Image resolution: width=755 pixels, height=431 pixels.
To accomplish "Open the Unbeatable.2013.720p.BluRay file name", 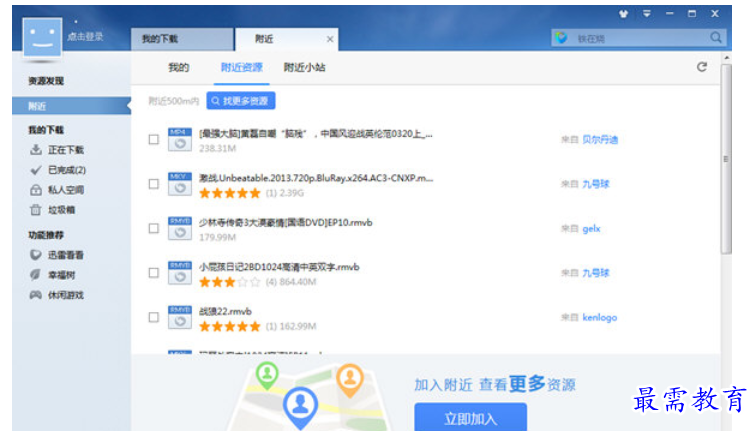I will tap(316, 178).
